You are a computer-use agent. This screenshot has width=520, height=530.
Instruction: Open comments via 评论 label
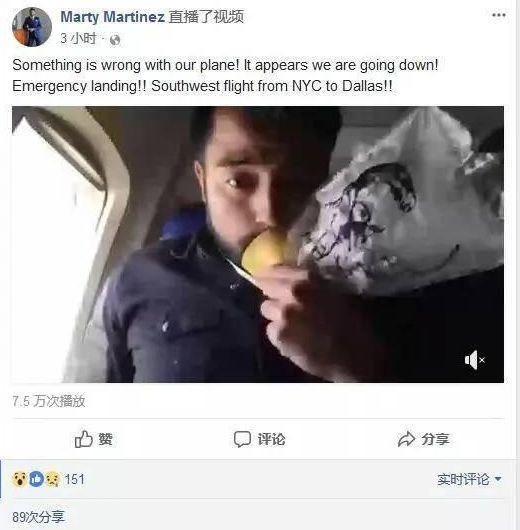coord(271,439)
